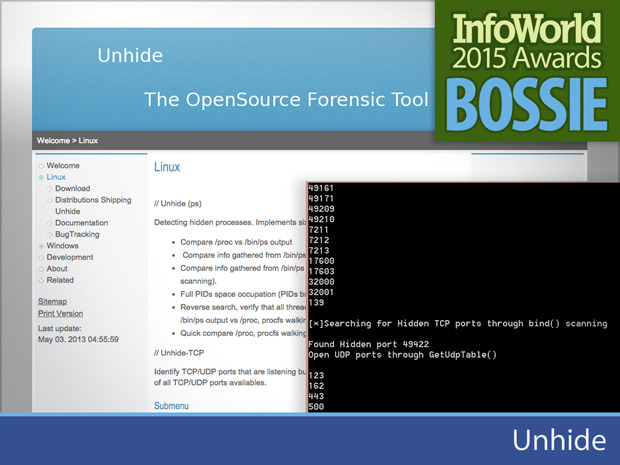Collapse Linux via its bullet icon

point(41,178)
